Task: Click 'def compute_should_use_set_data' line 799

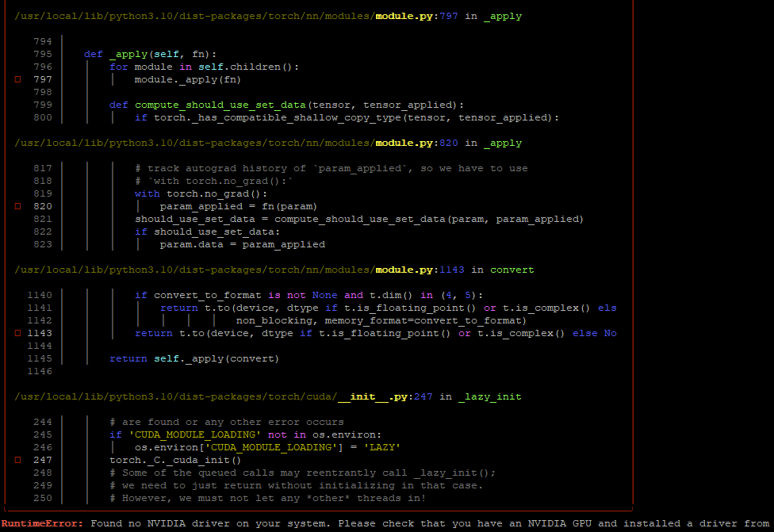Action: point(286,105)
